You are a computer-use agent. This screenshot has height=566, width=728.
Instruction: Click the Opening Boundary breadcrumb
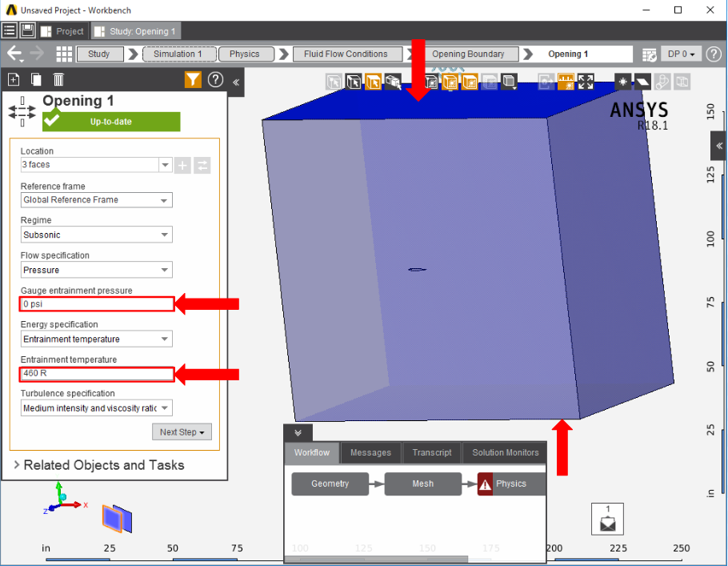468,54
